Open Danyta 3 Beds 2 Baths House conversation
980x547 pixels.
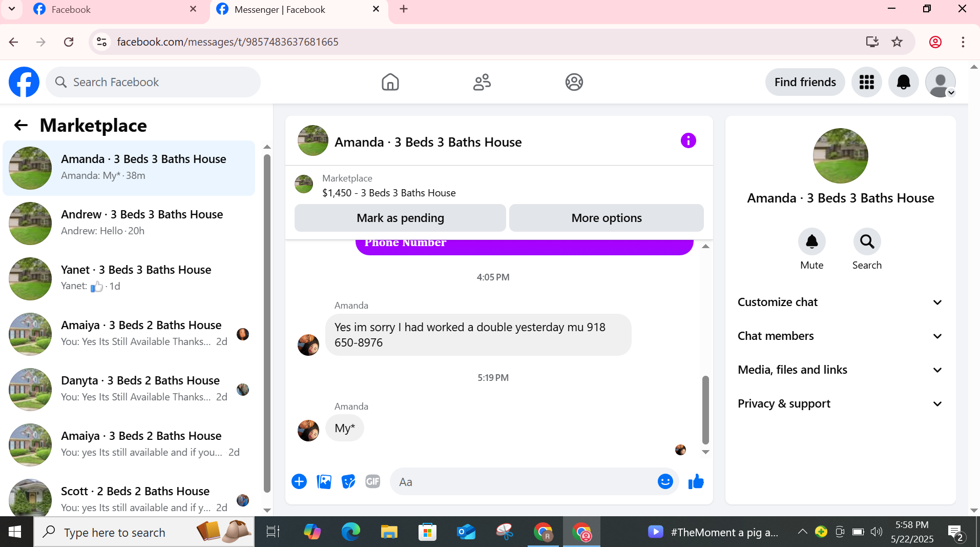click(x=129, y=389)
